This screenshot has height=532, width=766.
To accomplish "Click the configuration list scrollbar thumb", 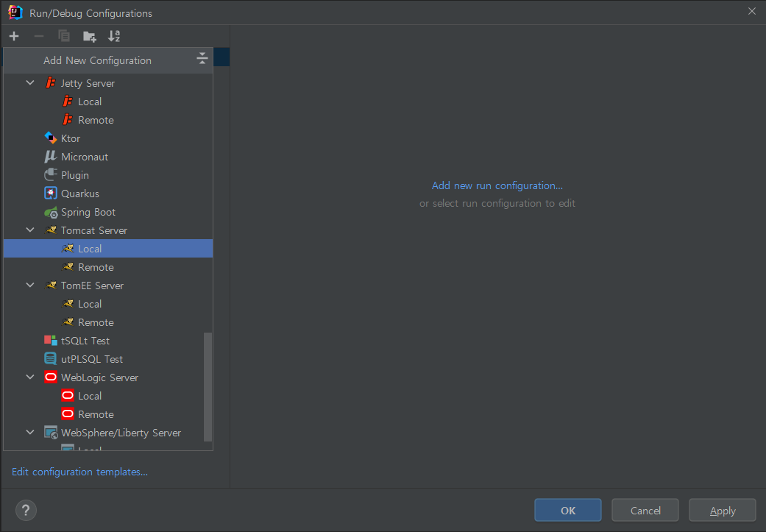I will (208, 387).
